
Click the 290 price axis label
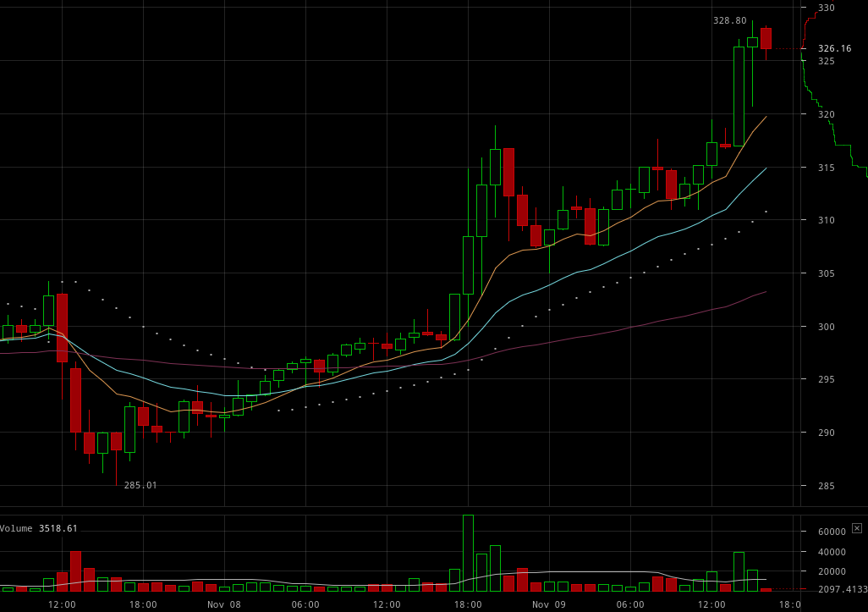click(x=826, y=433)
